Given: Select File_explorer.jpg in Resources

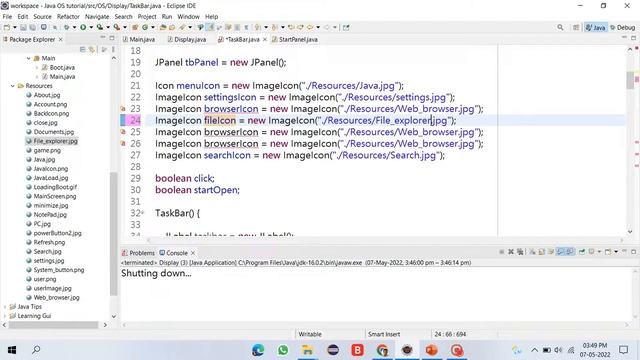Looking at the screenshot, I should 52,141.
